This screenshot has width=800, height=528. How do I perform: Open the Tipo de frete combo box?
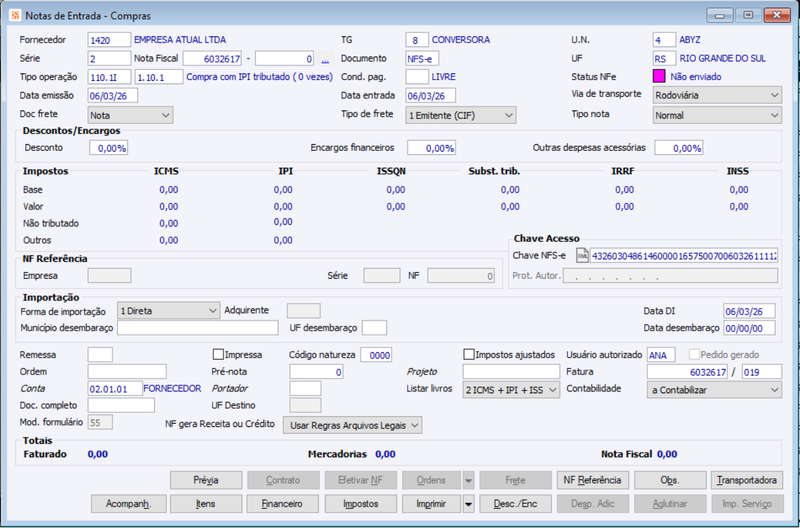461,115
